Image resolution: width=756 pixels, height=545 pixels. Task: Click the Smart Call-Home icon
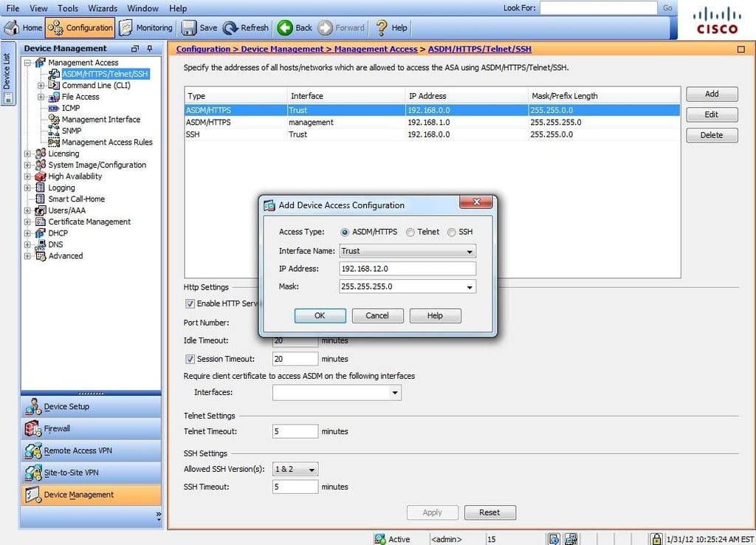tap(41, 199)
